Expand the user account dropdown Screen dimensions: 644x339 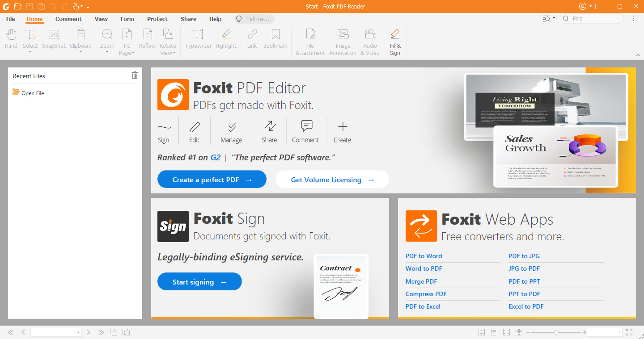[591, 6]
